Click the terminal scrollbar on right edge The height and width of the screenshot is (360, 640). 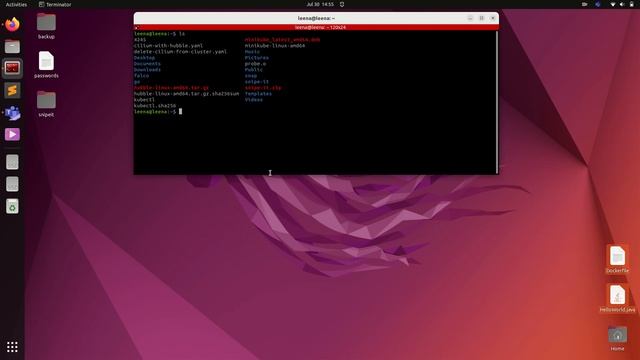(x=497, y=102)
